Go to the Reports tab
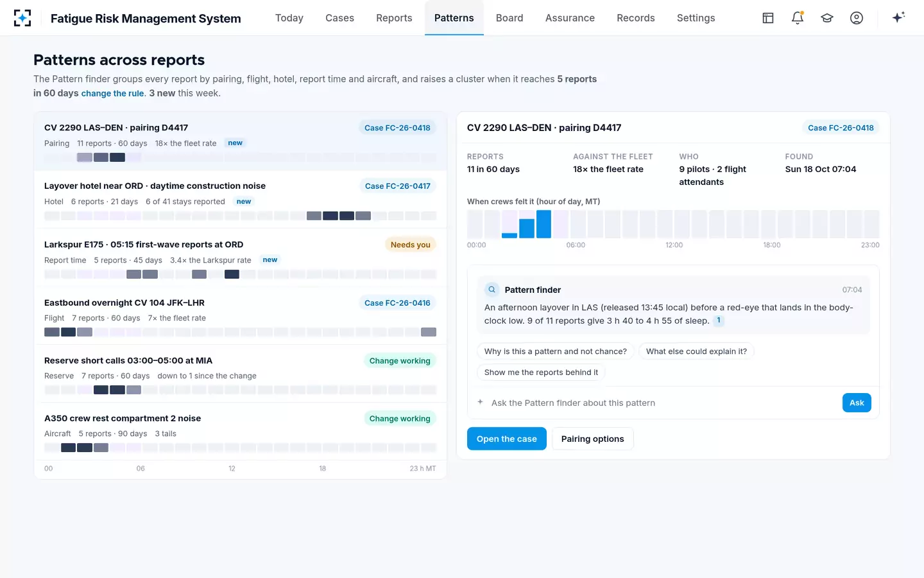 (x=394, y=18)
